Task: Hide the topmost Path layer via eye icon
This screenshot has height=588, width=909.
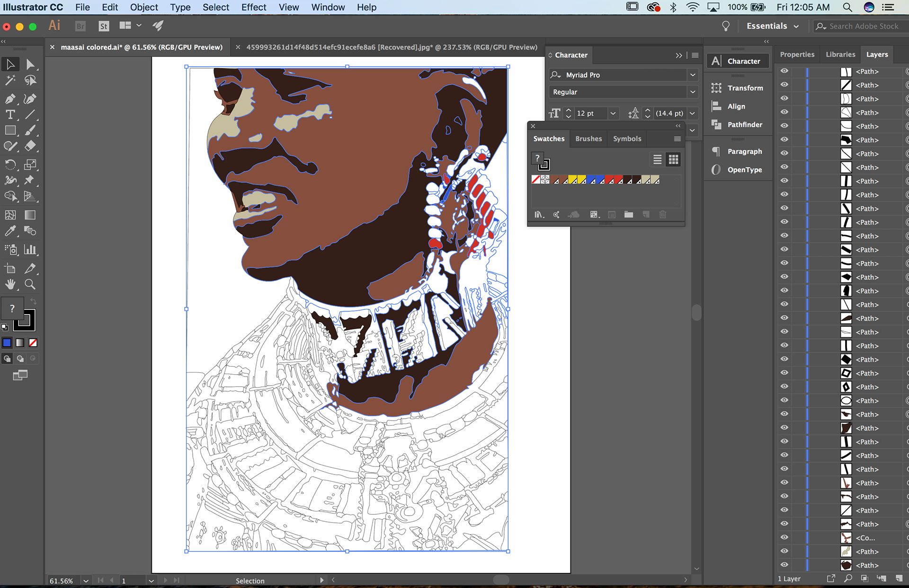Action: coord(784,71)
